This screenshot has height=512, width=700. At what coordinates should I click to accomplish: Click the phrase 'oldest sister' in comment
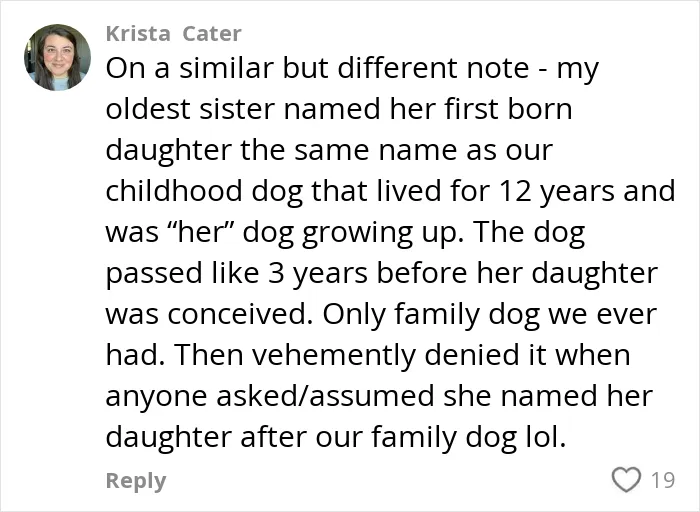point(190,109)
